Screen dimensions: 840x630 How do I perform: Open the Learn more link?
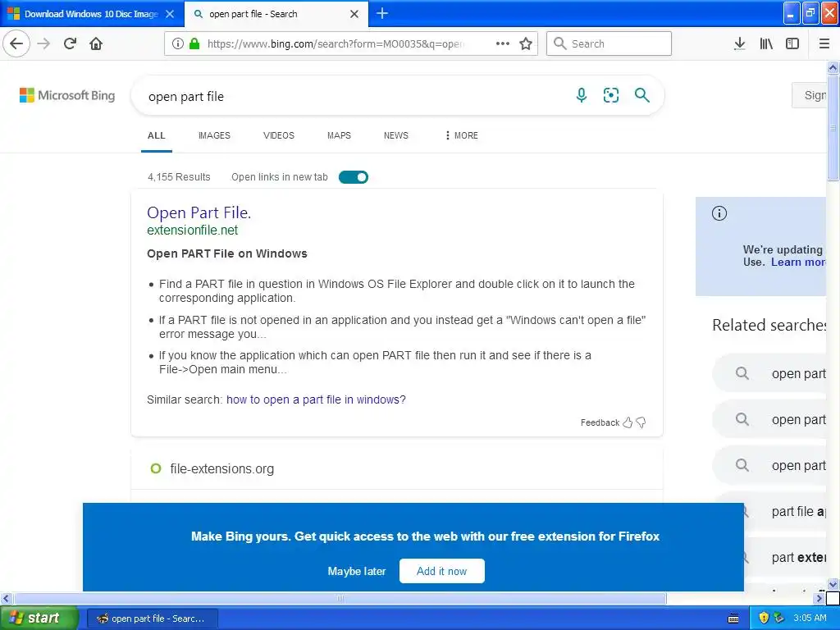(x=798, y=262)
